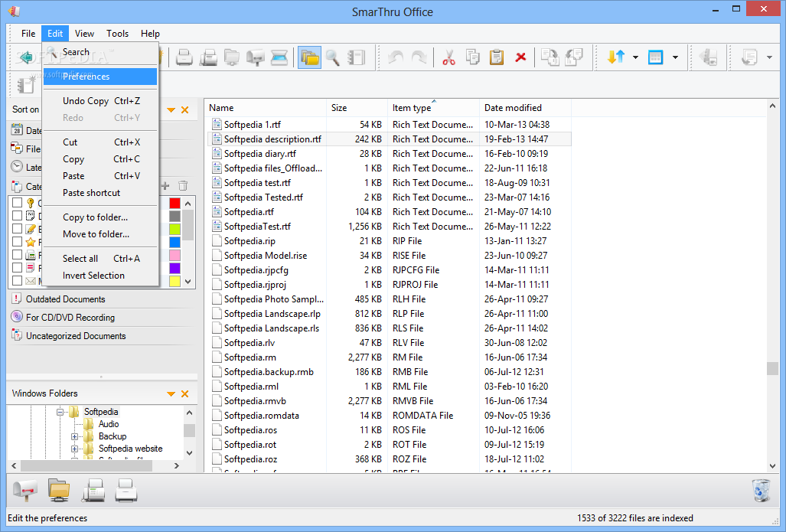Image resolution: width=786 pixels, height=532 pixels.
Task: Click the new notebook icon on second toolbar row
Action: [x=25, y=85]
